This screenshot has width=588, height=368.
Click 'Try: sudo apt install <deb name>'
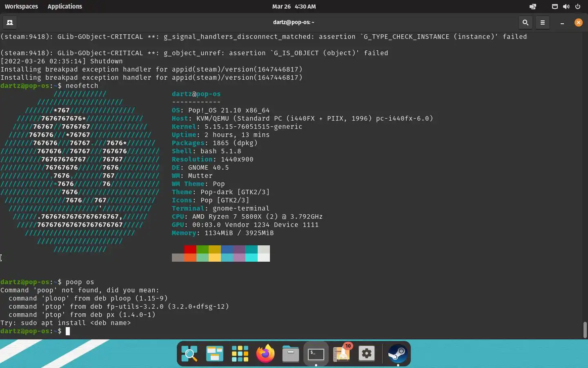(66, 323)
